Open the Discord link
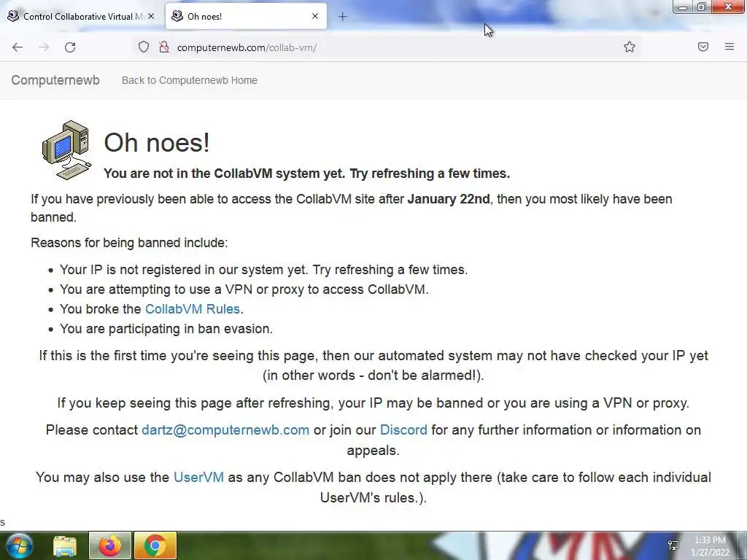This screenshot has width=747, height=560. pos(403,430)
